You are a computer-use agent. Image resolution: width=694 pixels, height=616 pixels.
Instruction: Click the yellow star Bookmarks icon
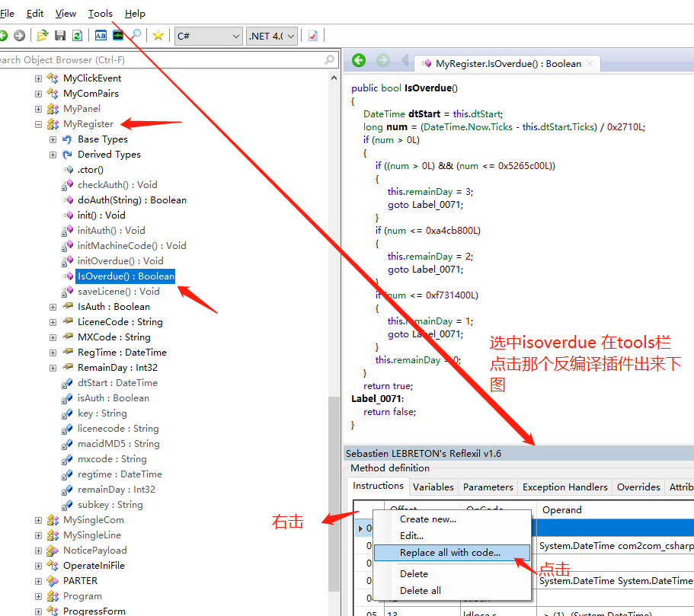tap(158, 35)
